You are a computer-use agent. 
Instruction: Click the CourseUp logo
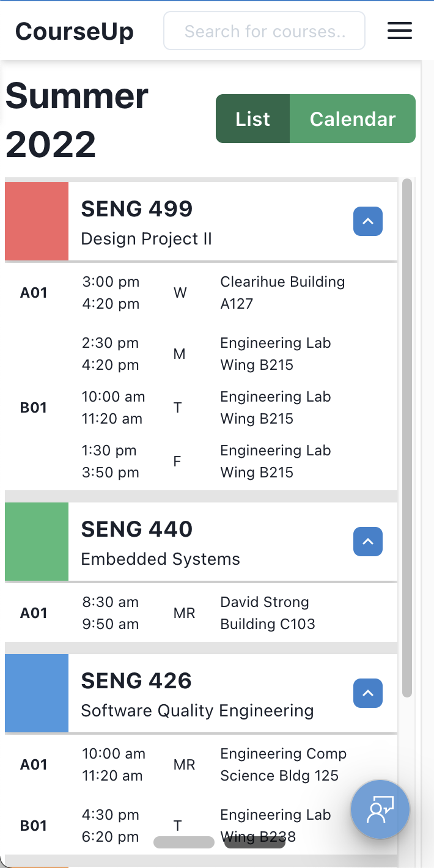click(x=75, y=31)
